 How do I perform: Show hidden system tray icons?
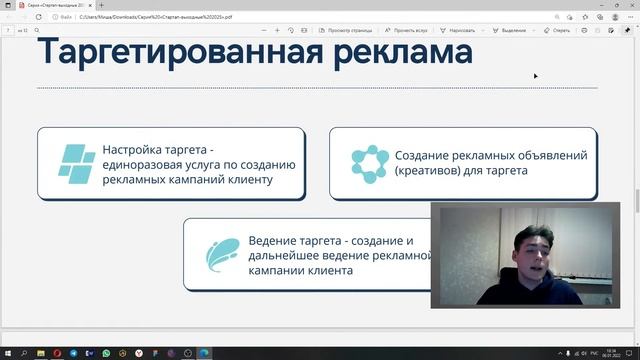[x=560, y=353]
